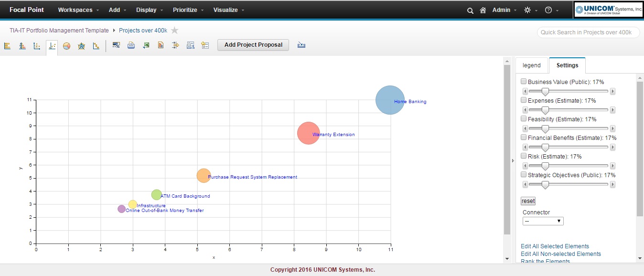The image size is (644, 276).
Task: Click Expenses slider right arrow
Action: [612, 110]
